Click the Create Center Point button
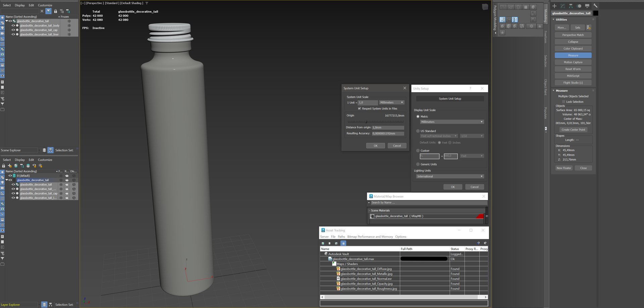 [x=573, y=130]
